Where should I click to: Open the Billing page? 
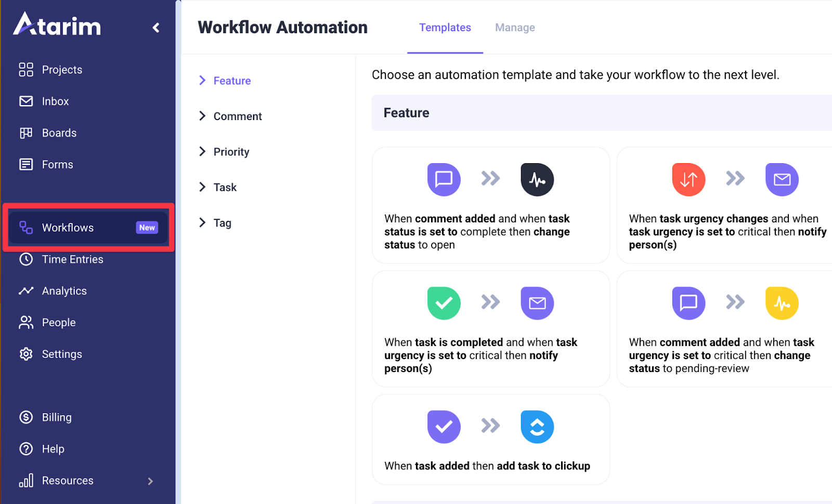coord(57,417)
